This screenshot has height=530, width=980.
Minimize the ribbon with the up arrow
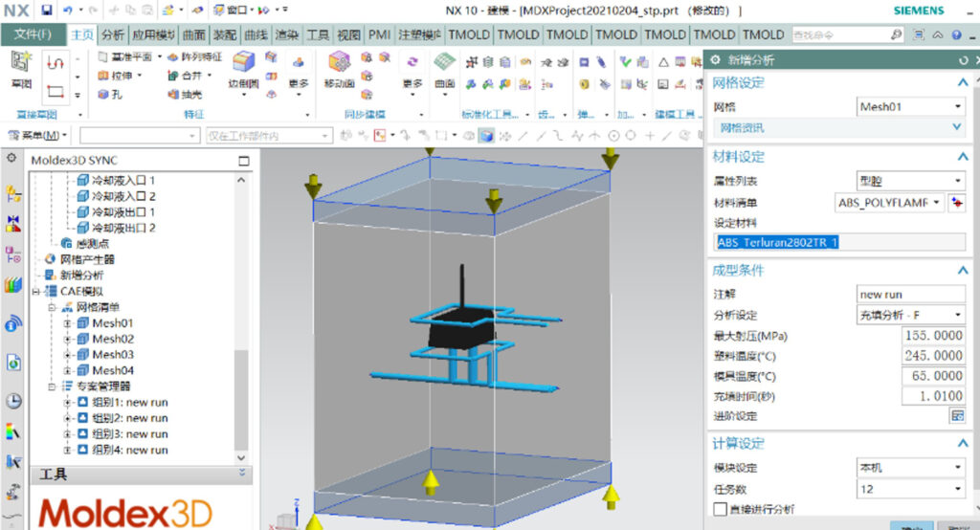[x=938, y=35]
